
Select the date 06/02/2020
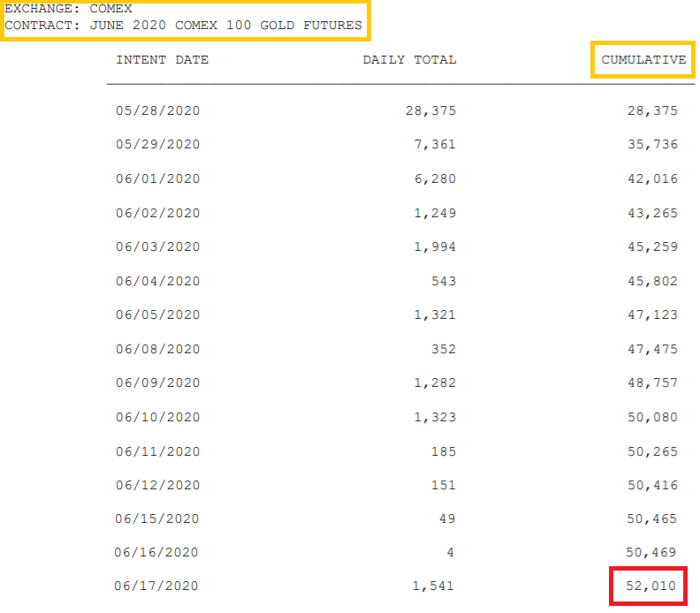pos(157,213)
